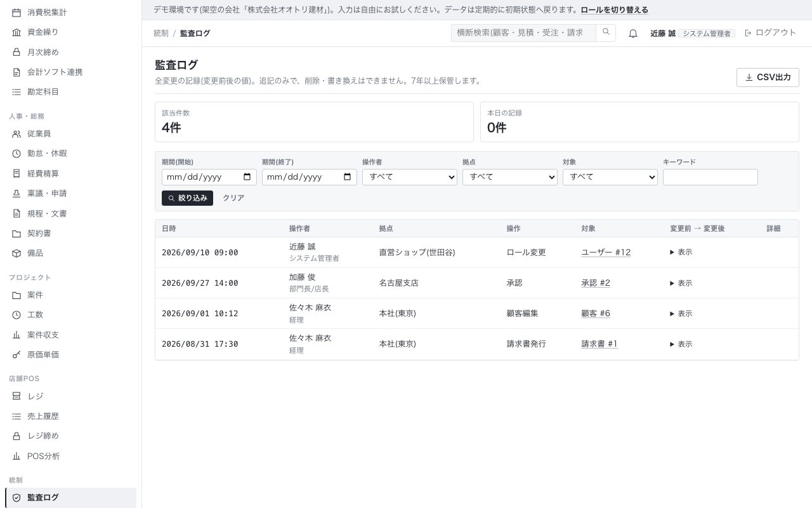Image resolution: width=812 pixels, height=508 pixels.
Task: Click the ログアウト link
Action: tap(770, 32)
